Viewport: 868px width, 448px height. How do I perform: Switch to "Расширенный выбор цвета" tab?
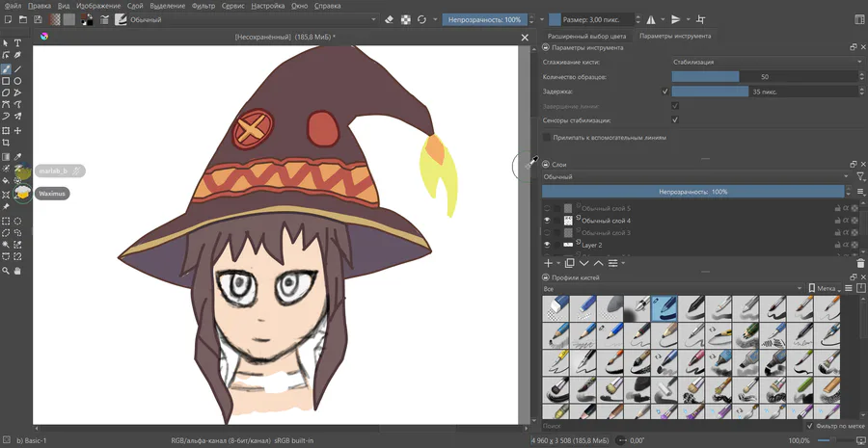click(x=587, y=36)
